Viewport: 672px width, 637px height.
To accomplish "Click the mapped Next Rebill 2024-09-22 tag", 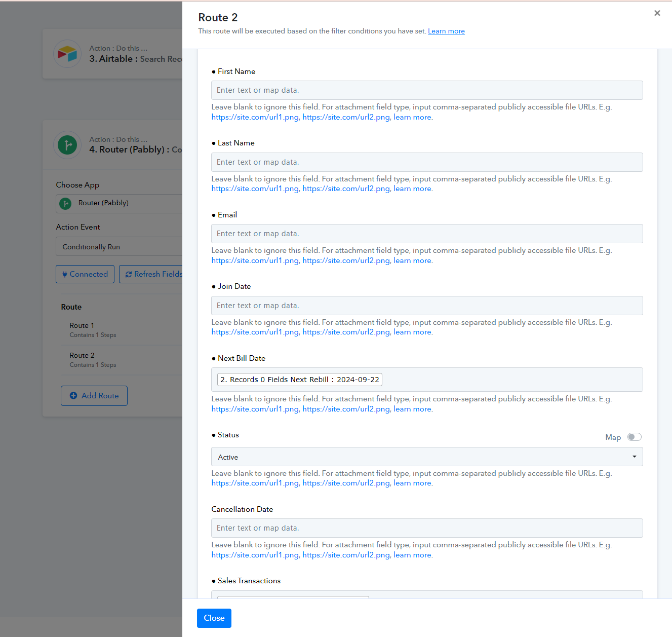I will tap(300, 380).
